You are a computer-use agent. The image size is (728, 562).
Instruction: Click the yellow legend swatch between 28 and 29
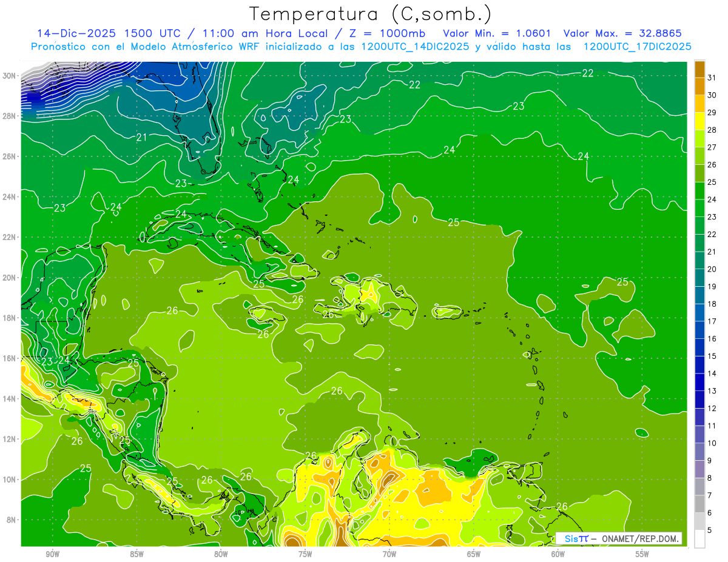tap(699, 121)
